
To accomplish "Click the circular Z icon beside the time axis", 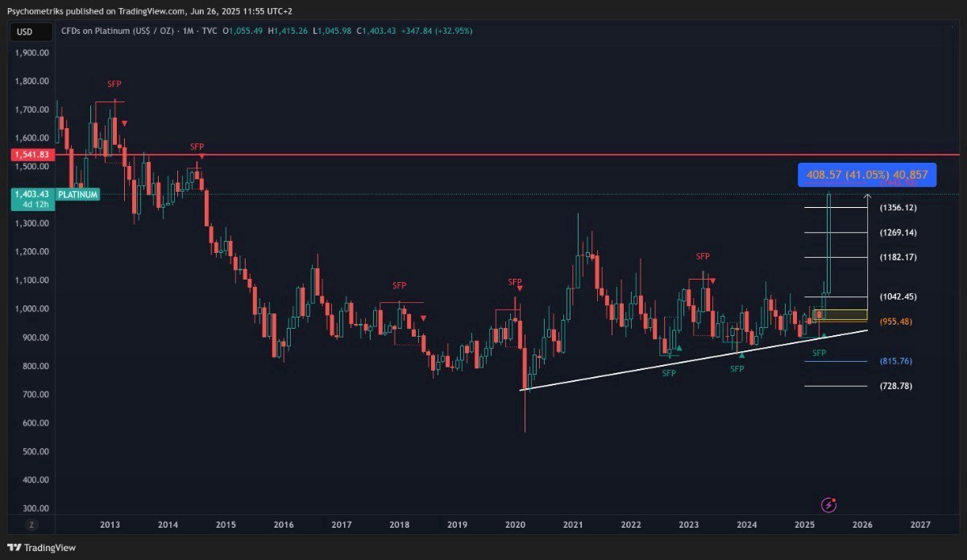I will pos(31,525).
